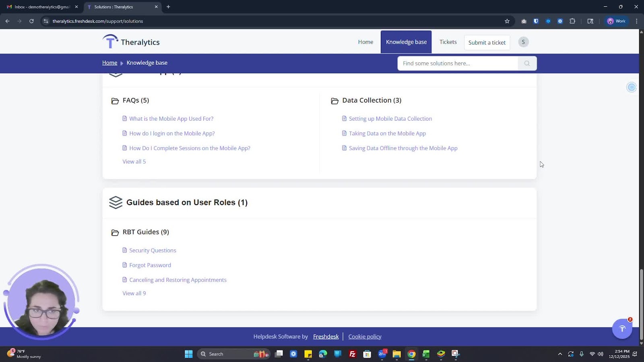The image size is (644, 362).
Task: Click View all 5 link
Action: pos(134,162)
